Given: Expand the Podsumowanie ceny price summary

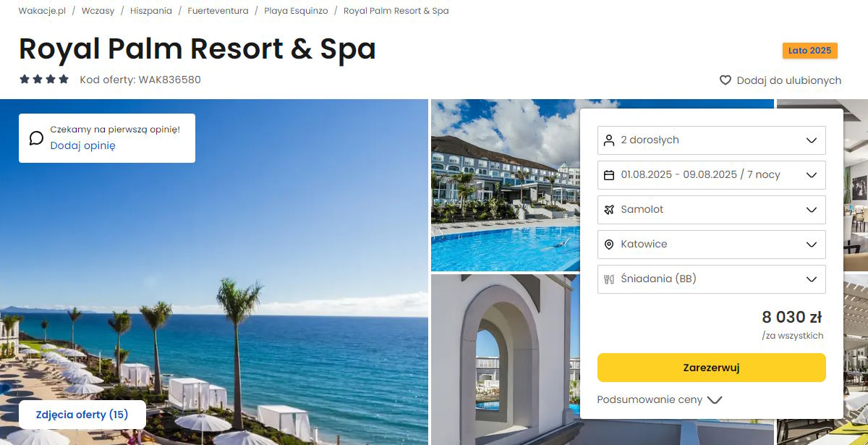Looking at the screenshot, I should tap(660, 399).
